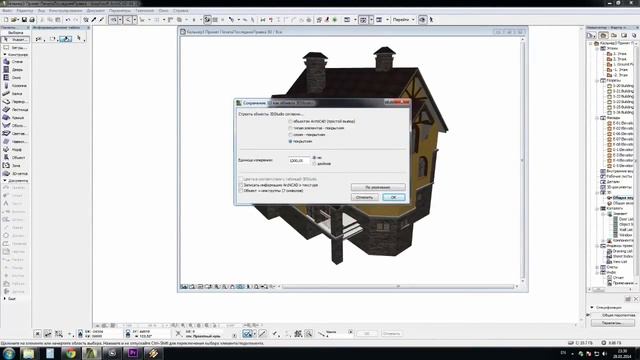Select the Column (Колонна) tool

click(15, 86)
